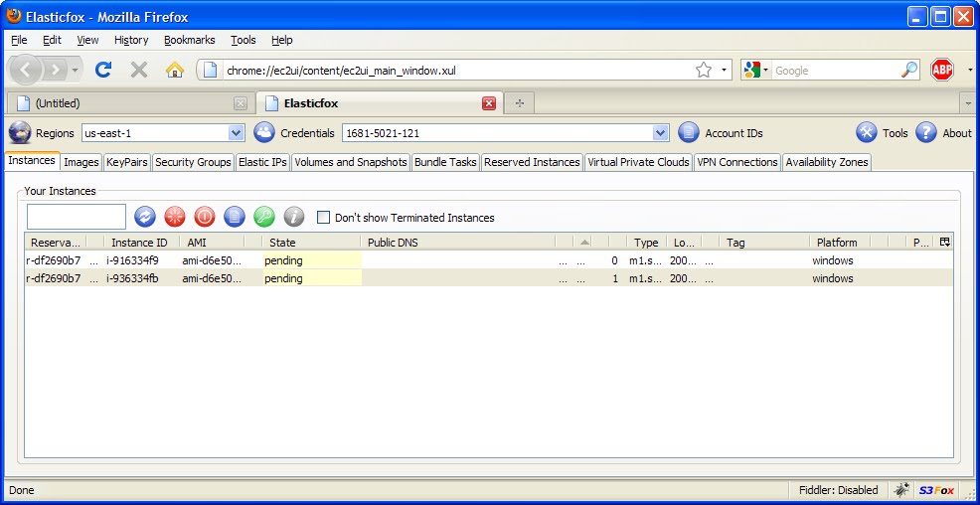The image size is (980, 505).
Task: Click the red power stop instance icon
Action: (205, 217)
